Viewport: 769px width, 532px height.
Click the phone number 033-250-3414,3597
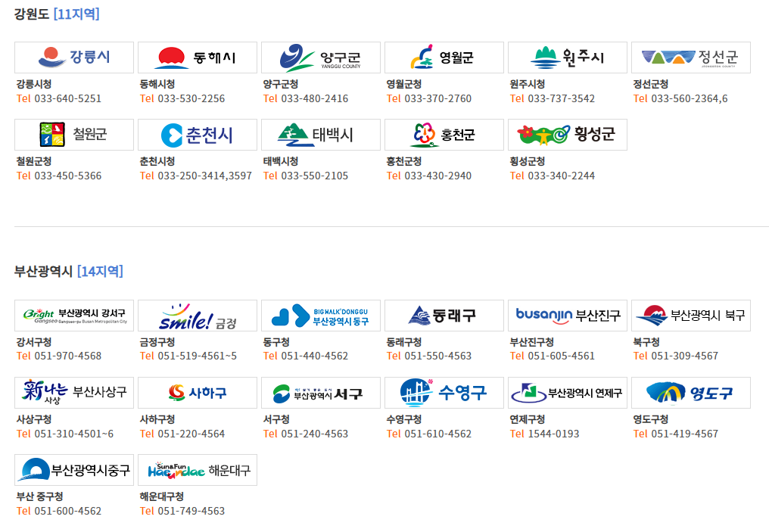click(x=204, y=176)
